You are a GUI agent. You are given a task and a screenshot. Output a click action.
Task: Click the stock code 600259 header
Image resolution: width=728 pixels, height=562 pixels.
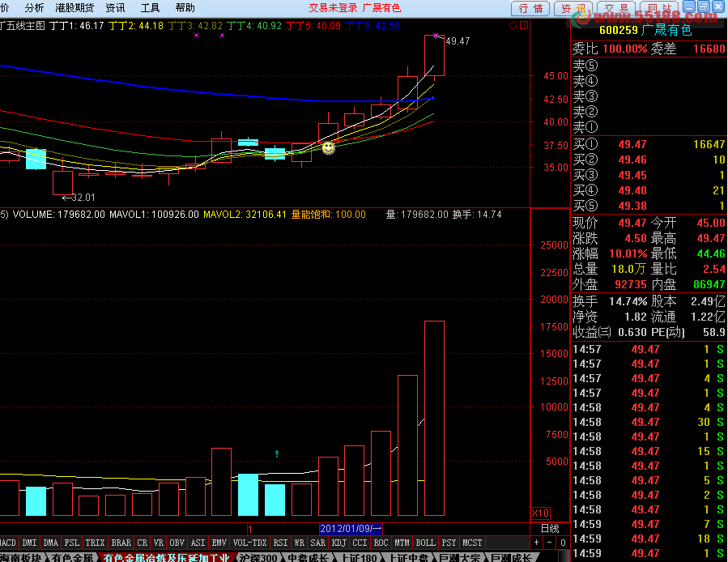pyautogui.click(x=619, y=30)
